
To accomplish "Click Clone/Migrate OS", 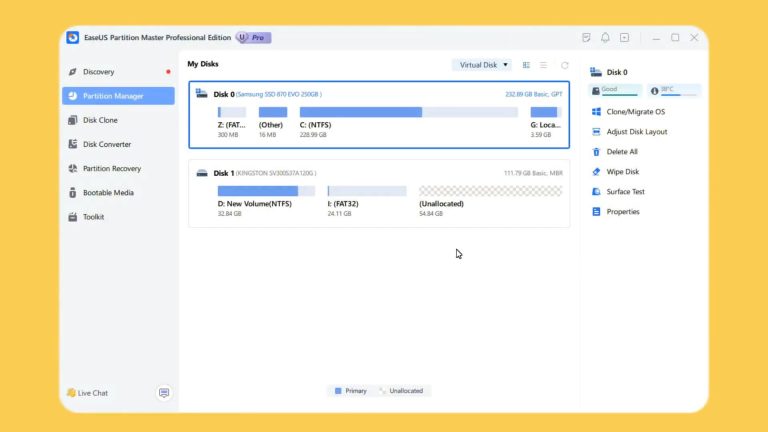I will click(x=636, y=112).
